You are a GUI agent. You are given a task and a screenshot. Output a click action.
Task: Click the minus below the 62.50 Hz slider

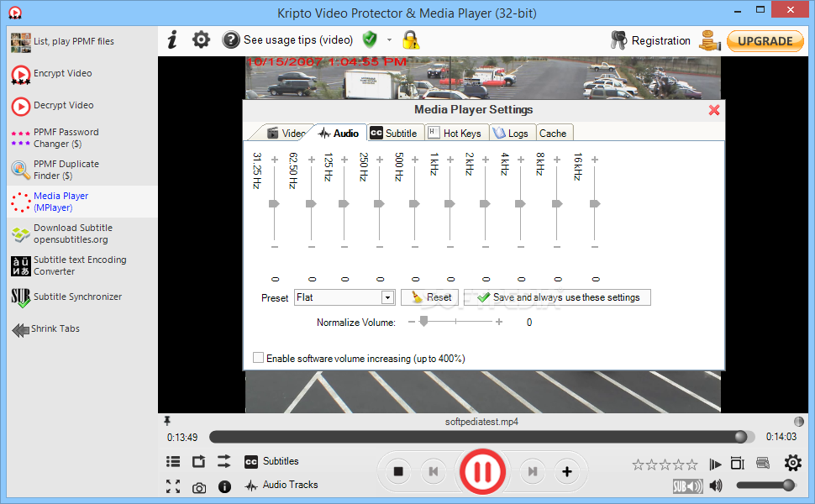click(x=312, y=247)
